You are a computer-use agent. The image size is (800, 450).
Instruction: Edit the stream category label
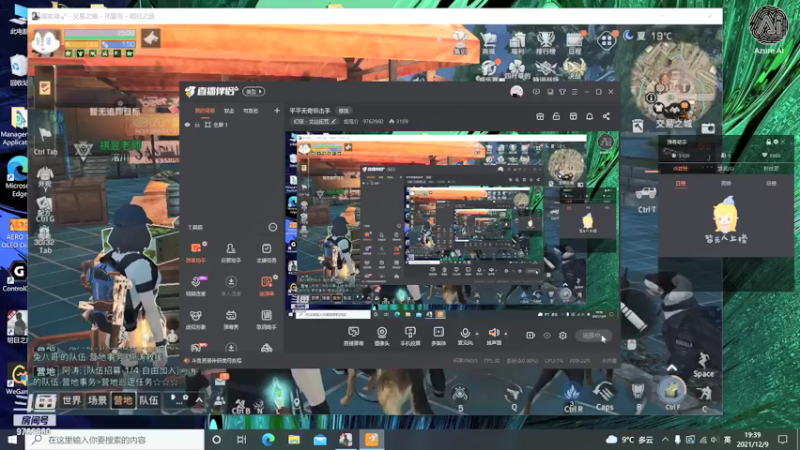(315, 121)
